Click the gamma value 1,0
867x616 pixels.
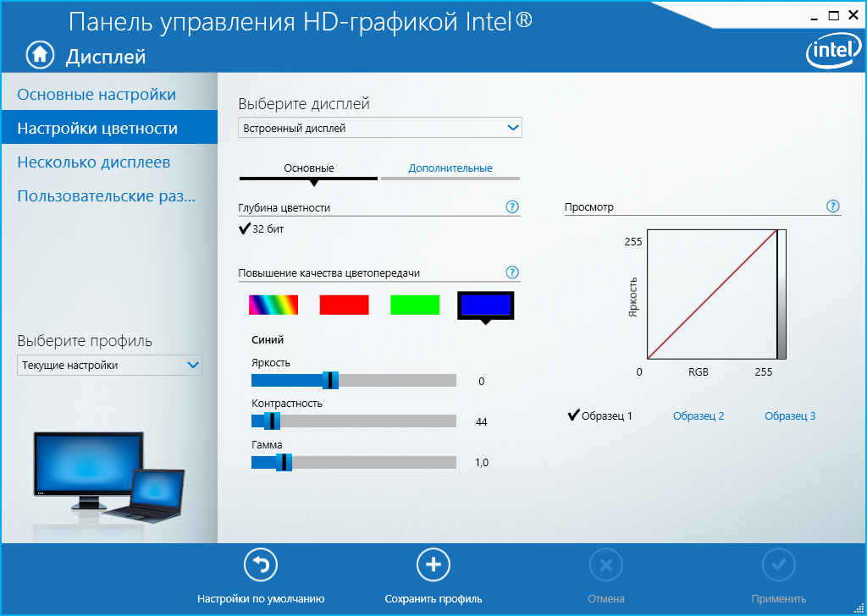point(482,463)
